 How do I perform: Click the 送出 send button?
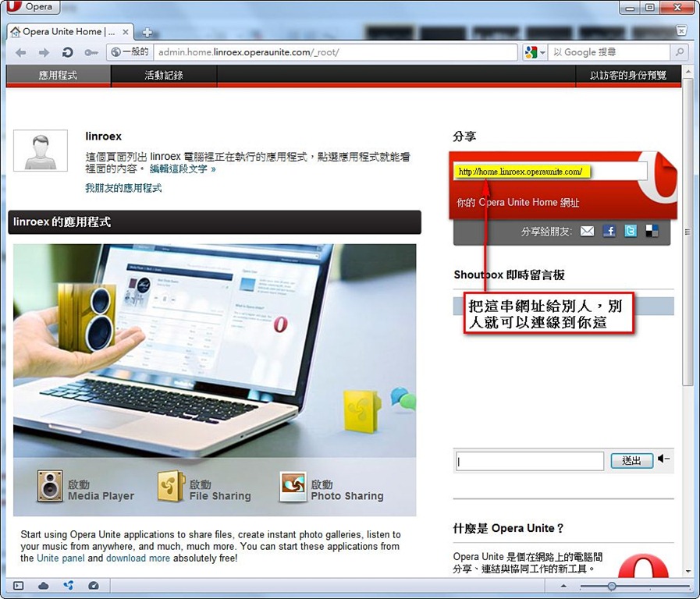(631, 461)
